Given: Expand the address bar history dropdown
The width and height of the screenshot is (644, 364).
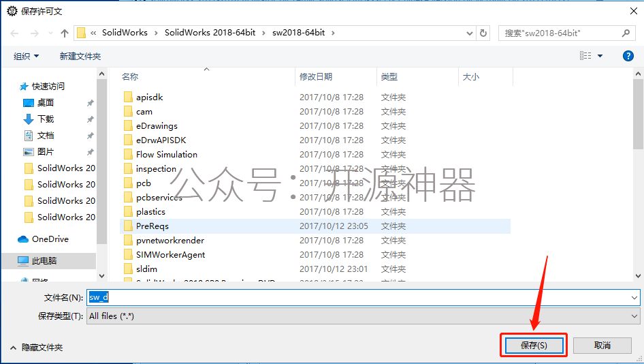Looking at the screenshot, I should tap(470, 33).
